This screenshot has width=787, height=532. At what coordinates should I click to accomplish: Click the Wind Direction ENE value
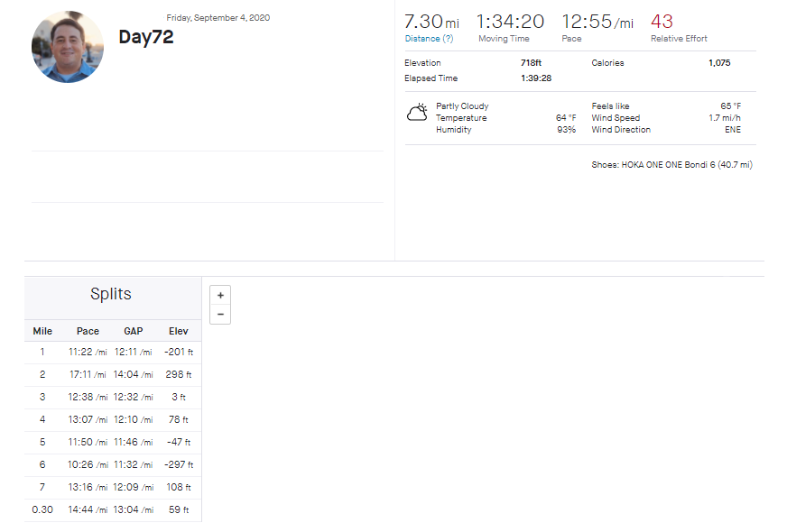[733, 129]
